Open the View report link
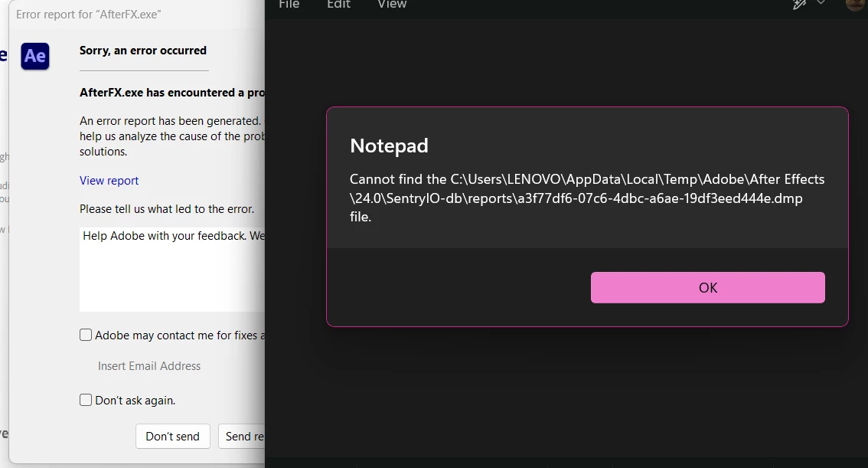 pos(109,181)
